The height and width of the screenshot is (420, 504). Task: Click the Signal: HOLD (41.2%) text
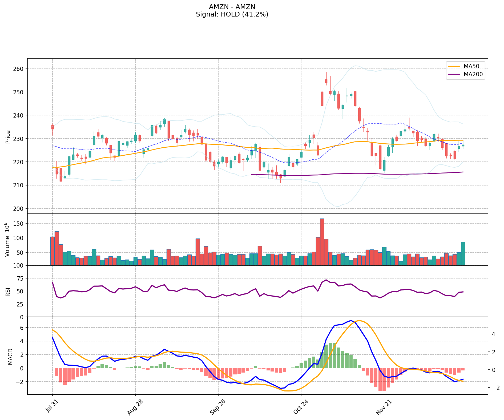[232, 14]
